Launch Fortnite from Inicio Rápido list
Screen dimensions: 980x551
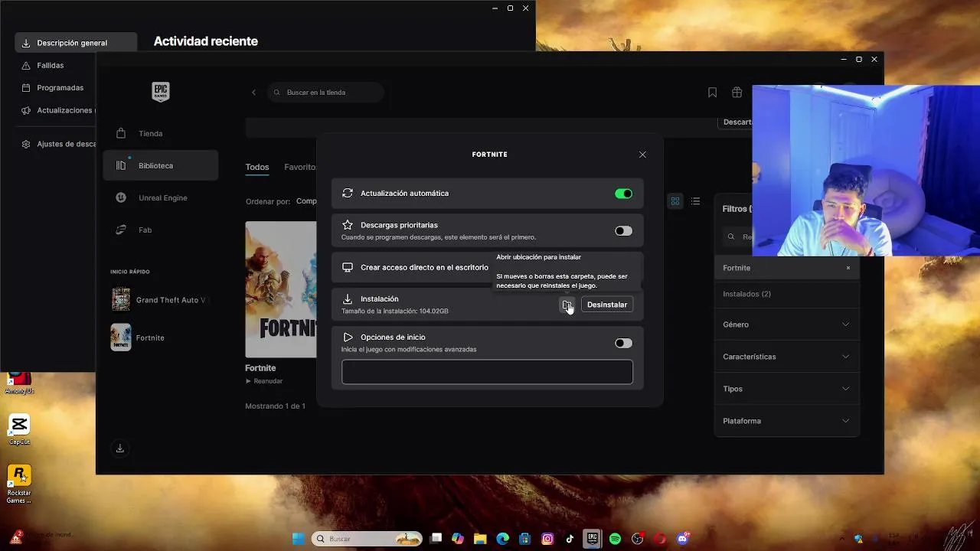pos(138,337)
